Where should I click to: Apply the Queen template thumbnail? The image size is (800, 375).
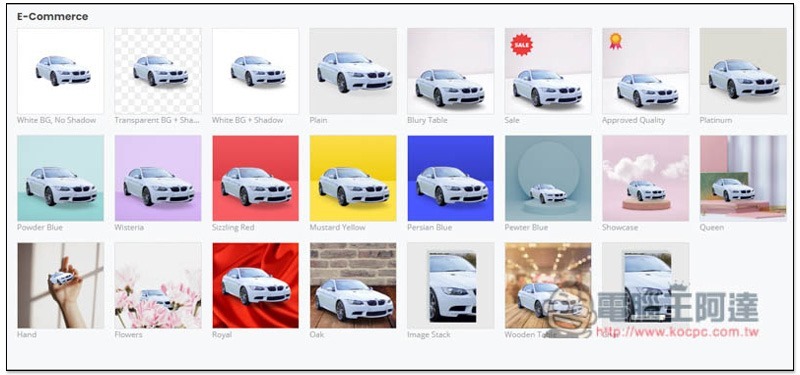point(743,178)
